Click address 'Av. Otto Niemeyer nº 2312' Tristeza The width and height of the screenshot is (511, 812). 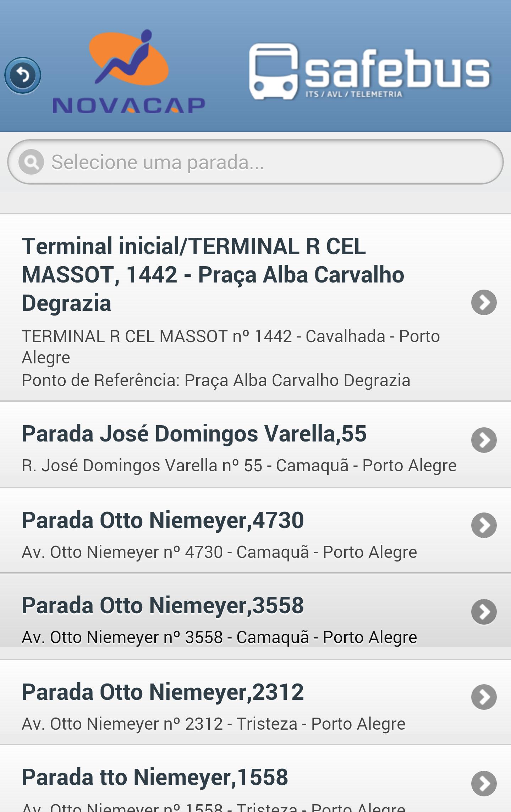(213, 724)
